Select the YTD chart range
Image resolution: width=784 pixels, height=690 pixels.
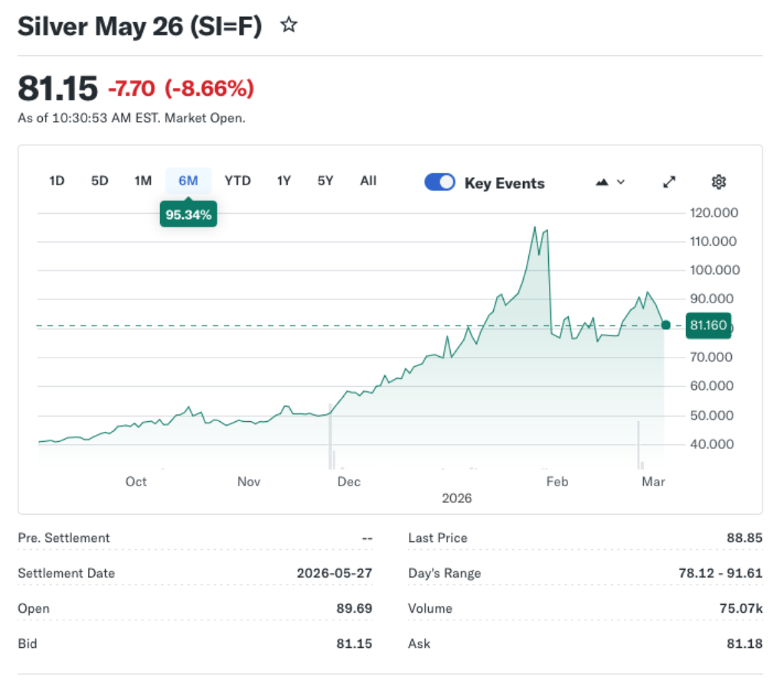(x=238, y=181)
